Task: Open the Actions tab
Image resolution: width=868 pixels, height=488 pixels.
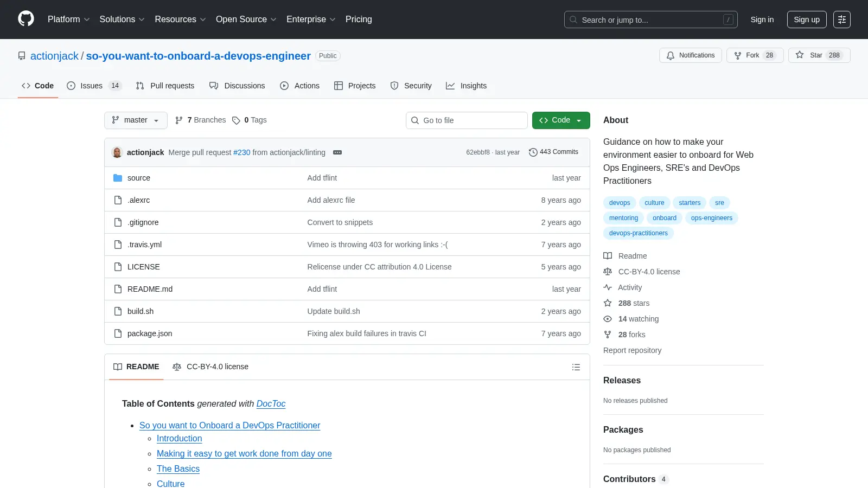Action: click(x=299, y=86)
